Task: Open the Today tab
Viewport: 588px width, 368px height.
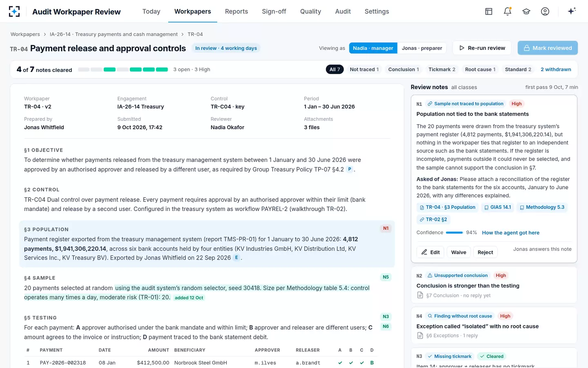Action: point(151,11)
